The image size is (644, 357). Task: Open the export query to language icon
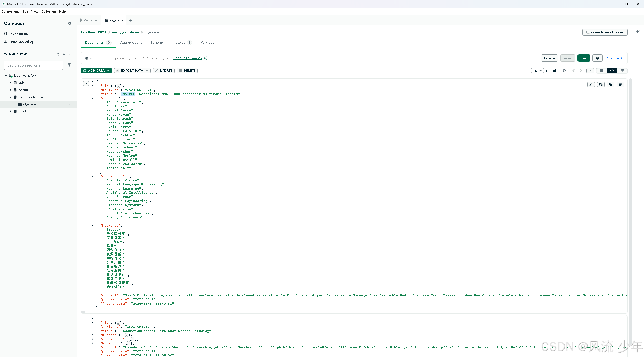pos(597,58)
